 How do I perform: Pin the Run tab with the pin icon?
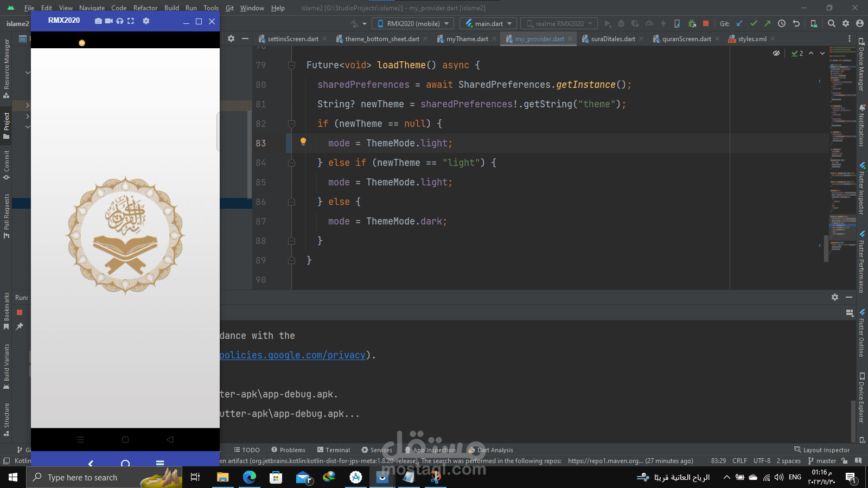(20, 326)
